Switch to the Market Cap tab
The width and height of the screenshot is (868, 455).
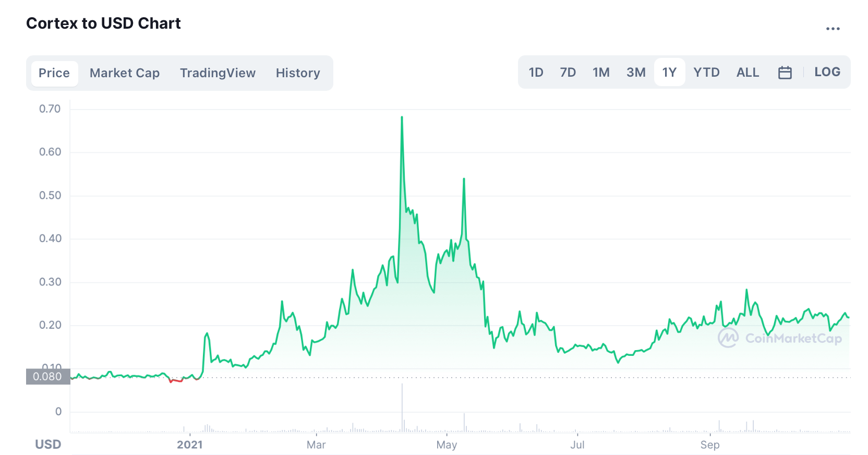125,73
